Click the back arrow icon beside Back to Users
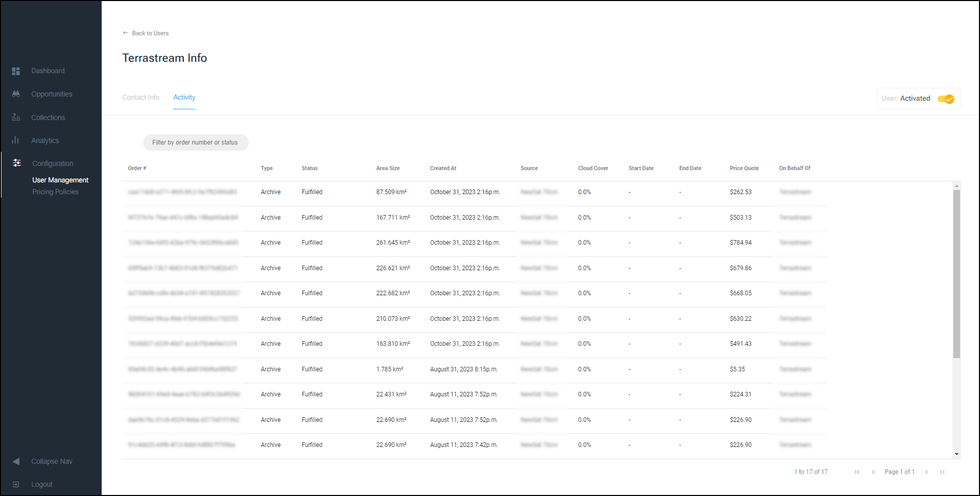 [x=125, y=33]
